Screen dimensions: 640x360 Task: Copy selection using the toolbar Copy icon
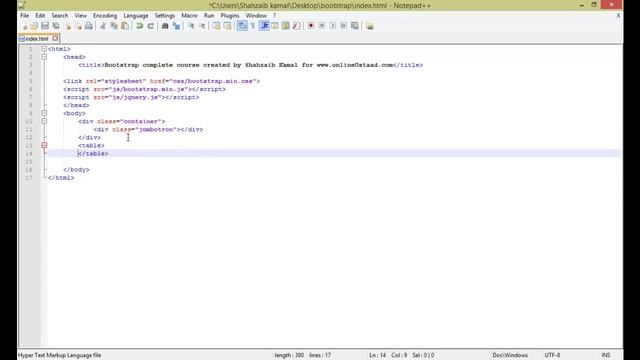point(114,26)
